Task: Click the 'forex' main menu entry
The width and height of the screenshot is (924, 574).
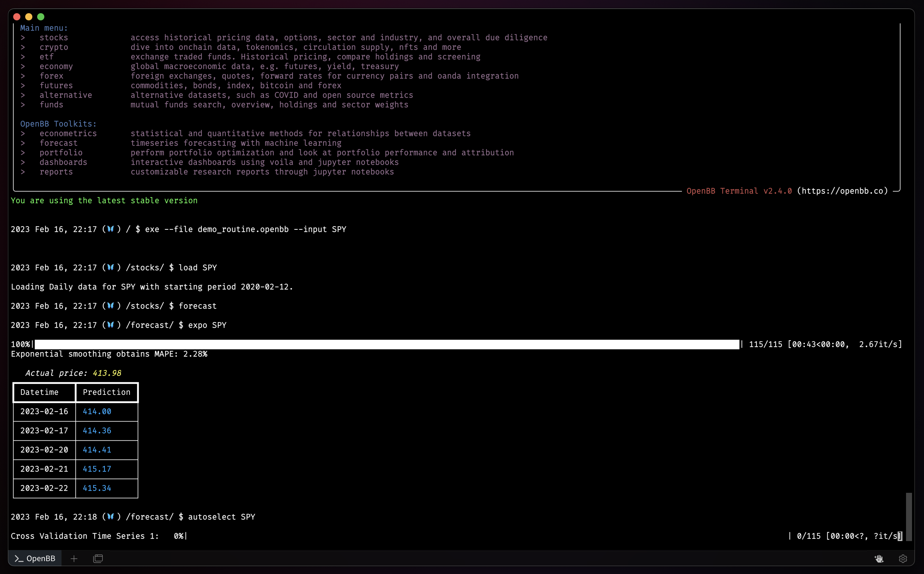Action: (x=51, y=76)
